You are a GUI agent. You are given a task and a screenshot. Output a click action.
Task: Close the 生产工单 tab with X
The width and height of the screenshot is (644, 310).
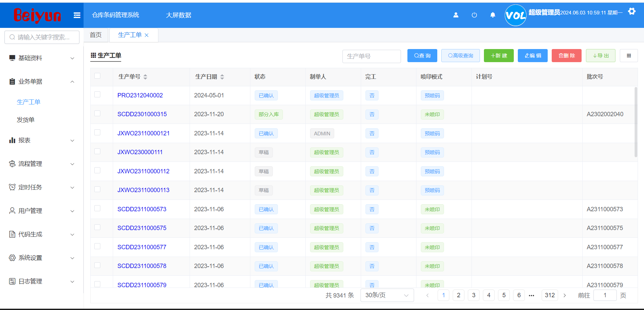point(147,35)
